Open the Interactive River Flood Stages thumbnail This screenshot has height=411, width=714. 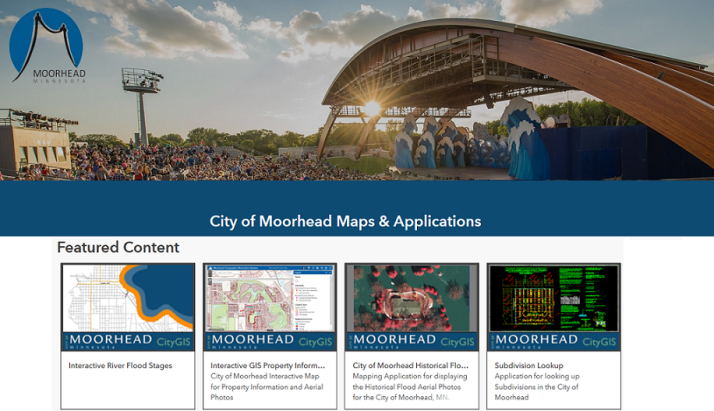(128, 307)
